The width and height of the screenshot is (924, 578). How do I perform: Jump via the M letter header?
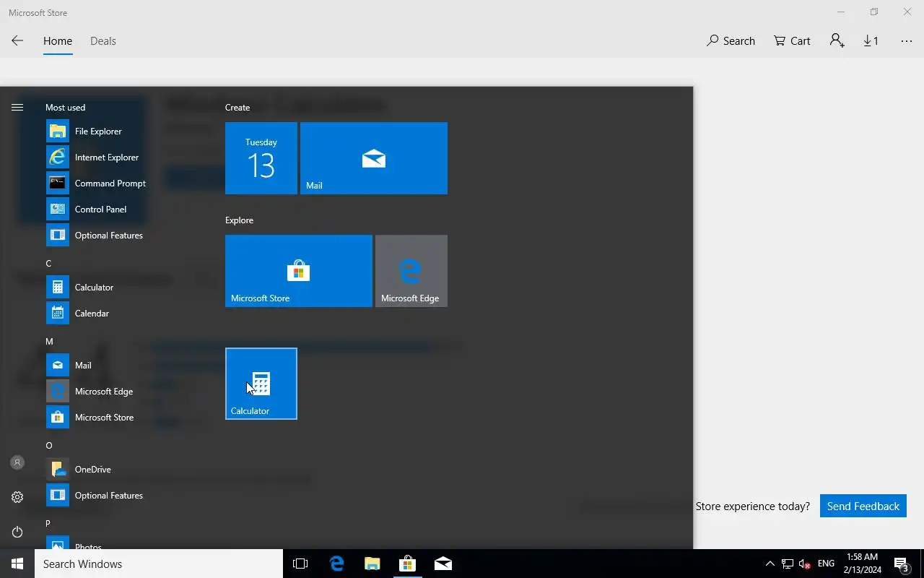(49, 342)
